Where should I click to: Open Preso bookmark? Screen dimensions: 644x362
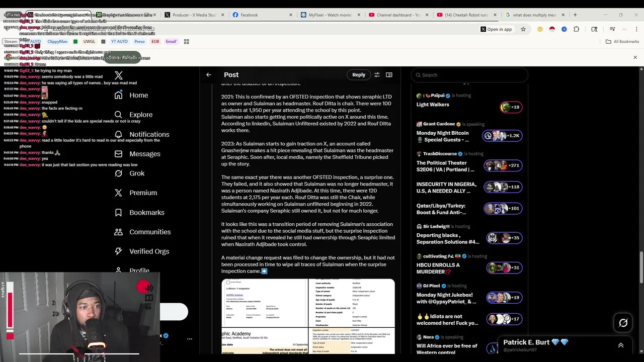click(139, 42)
